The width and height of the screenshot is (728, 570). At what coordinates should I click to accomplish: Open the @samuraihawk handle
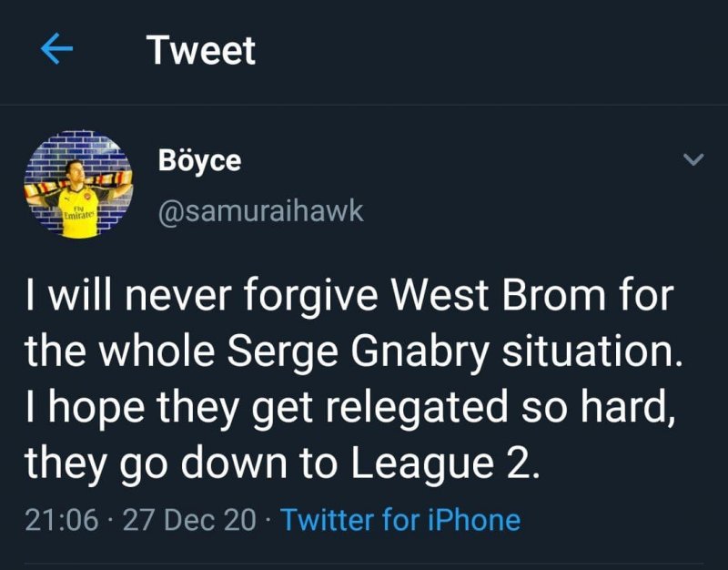(260, 210)
